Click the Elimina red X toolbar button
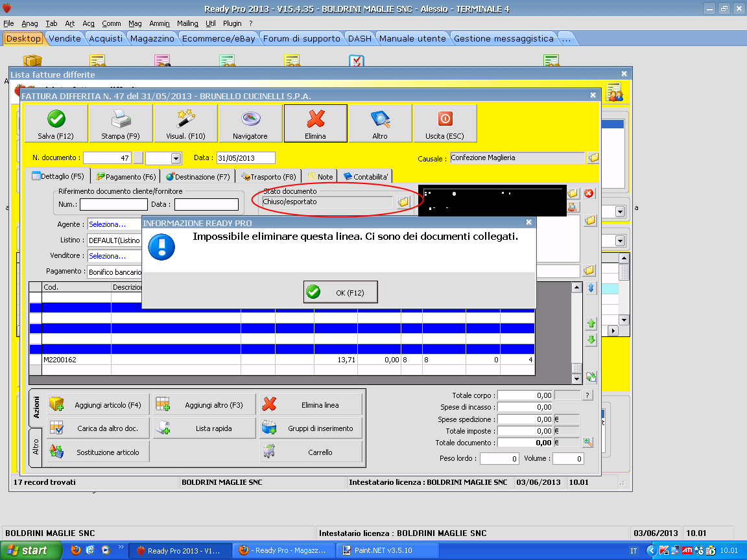747x560 pixels. pyautogui.click(x=315, y=123)
